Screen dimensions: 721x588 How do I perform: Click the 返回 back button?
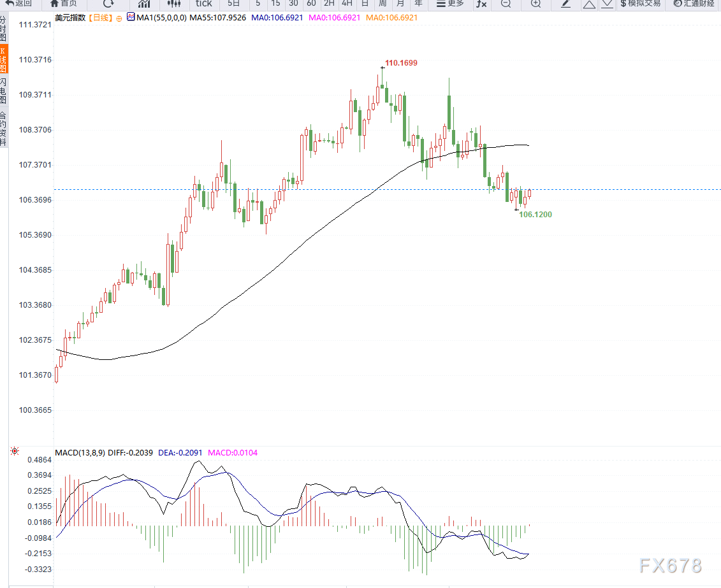19,4
